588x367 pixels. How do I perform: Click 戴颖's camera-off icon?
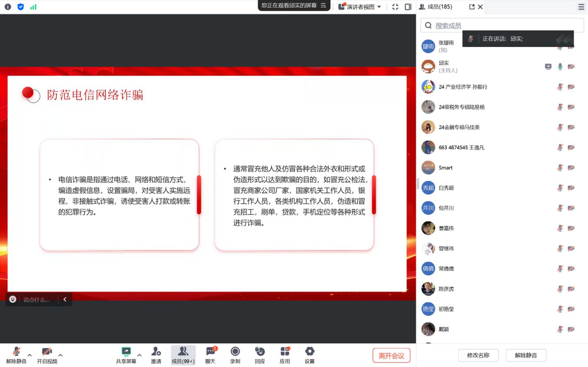pyautogui.click(x=571, y=329)
